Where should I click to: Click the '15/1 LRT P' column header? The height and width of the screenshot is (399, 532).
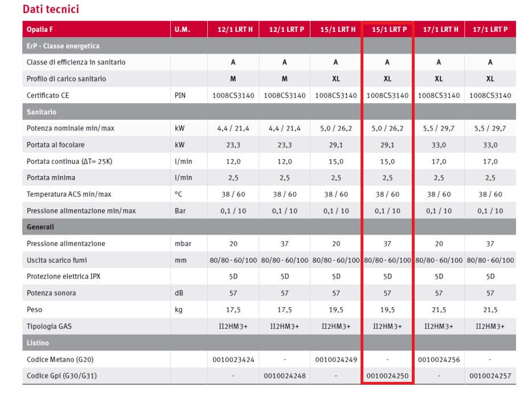[x=387, y=30]
